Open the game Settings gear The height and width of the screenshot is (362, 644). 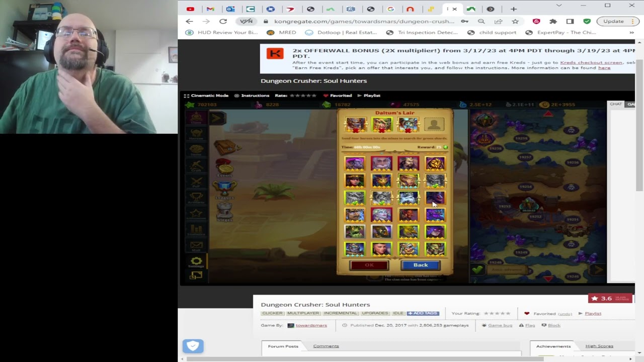click(196, 262)
